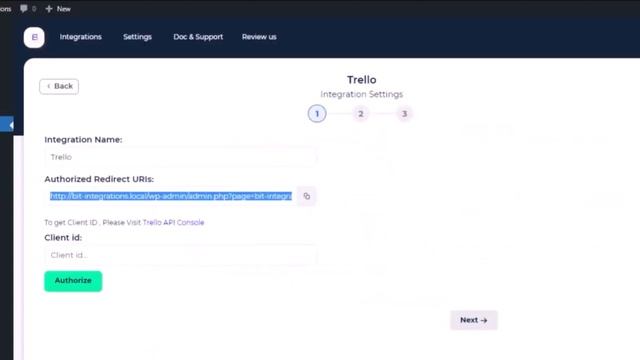The image size is (640, 360).
Task: Click the 'Client id:' label
Action: (63, 238)
